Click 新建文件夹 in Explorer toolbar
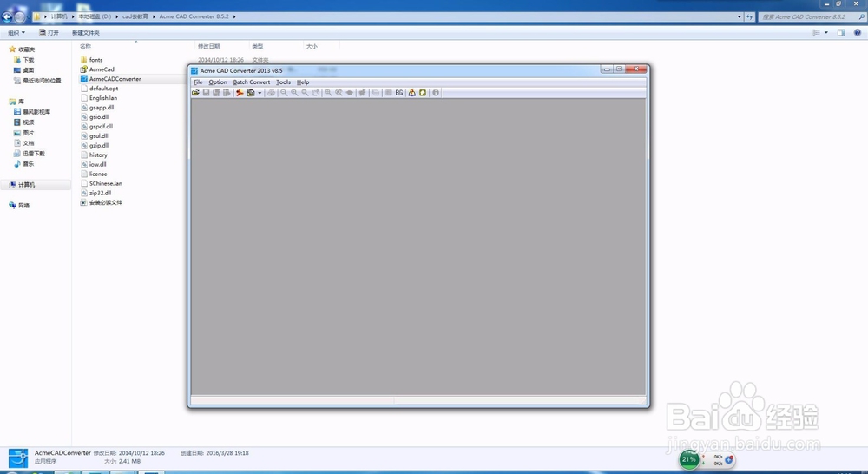This screenshot has width=868, height=474. [x=86, y=33]
